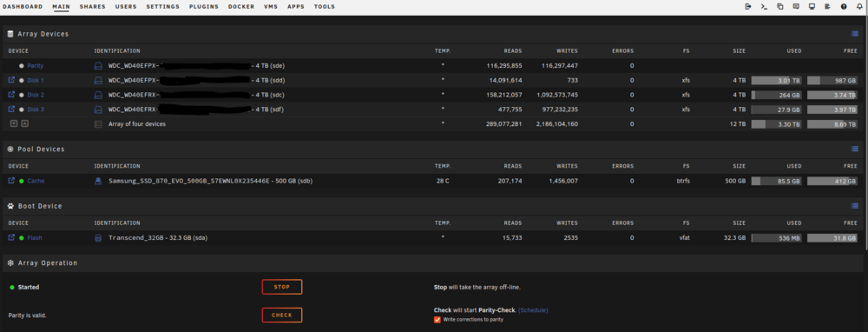
Task: Toggle Pool Devices section view icon
Action: (855, 149)
